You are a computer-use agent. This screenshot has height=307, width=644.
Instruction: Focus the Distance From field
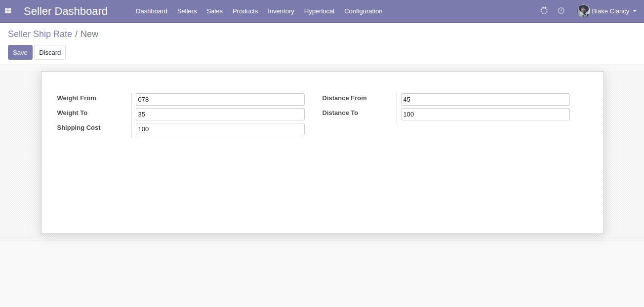(x=485, y=99)
